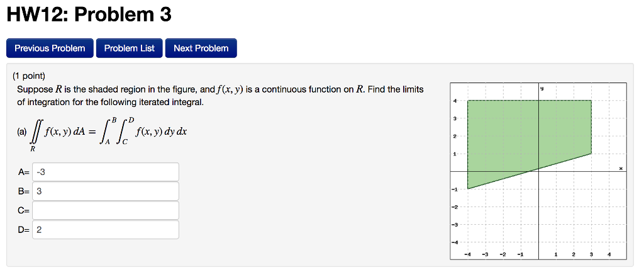Click the y axis label on graph
644x277 pixels.
tap(542, 88)
